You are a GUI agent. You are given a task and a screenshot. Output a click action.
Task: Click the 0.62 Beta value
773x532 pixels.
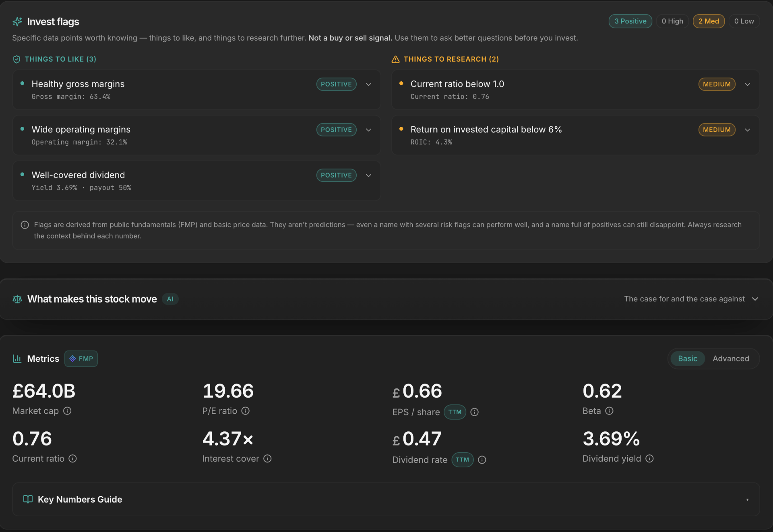[x=602, y=391]
